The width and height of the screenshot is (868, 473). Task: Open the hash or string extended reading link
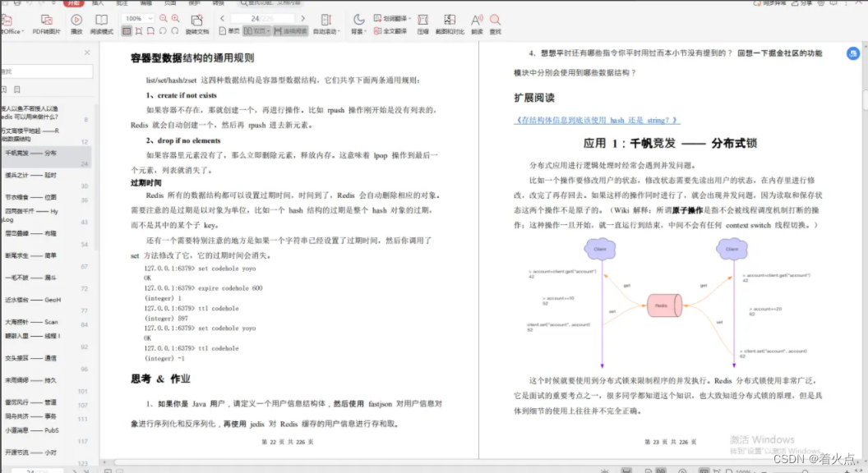(x=597, y=120)
